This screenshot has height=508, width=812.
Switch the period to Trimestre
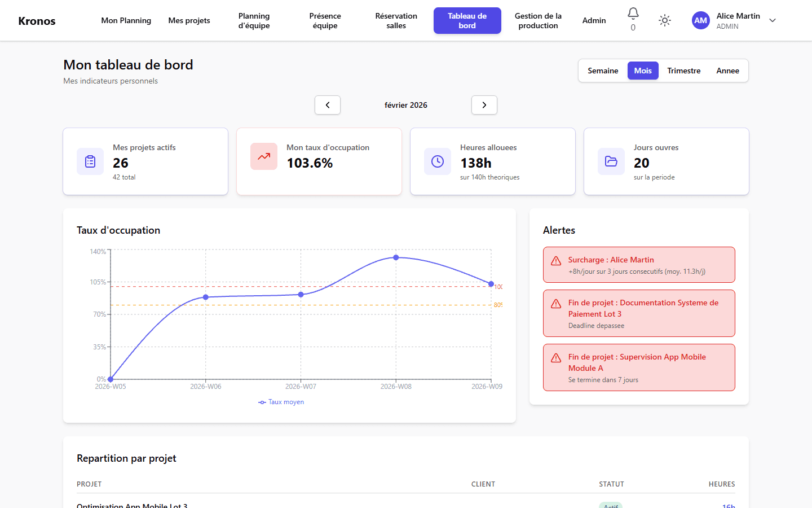coord(683,71)
